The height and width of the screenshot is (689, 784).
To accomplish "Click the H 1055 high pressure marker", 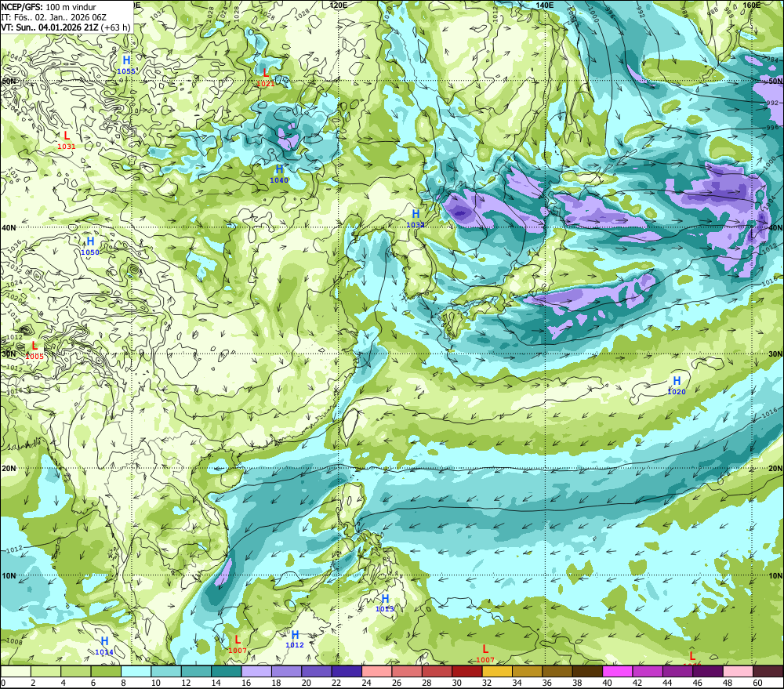I will [126, 65].
